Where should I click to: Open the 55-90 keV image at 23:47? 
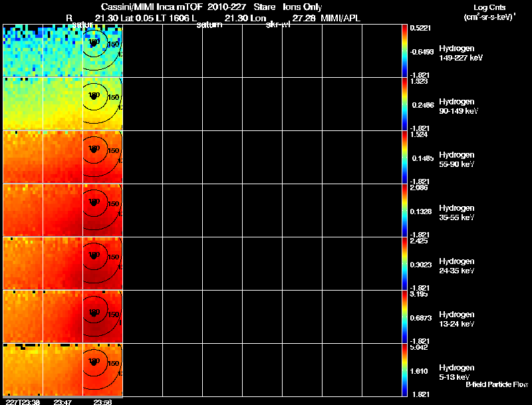coord(63,157)
